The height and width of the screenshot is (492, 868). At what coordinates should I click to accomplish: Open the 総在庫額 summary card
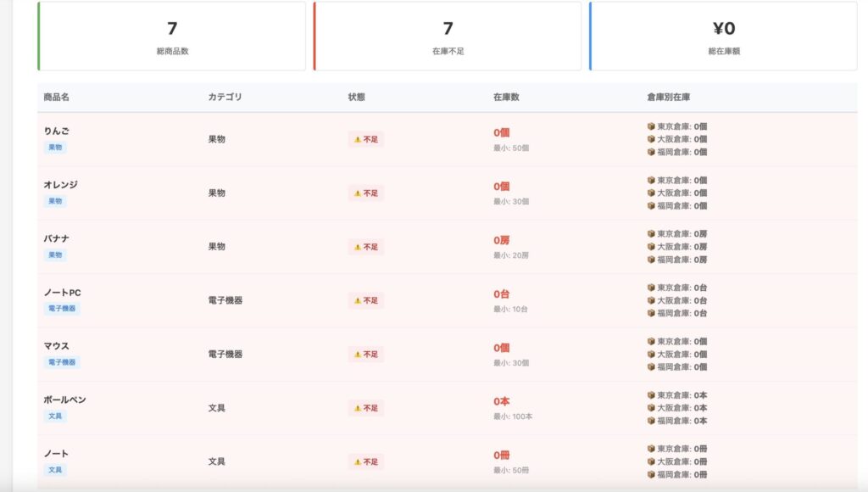click(723, 36)
